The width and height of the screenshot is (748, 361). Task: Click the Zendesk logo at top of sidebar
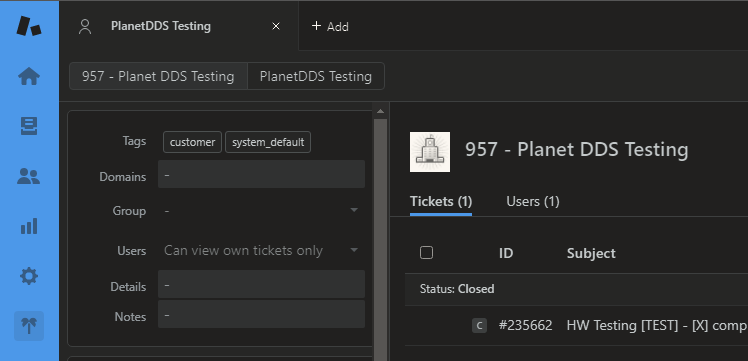29,26
